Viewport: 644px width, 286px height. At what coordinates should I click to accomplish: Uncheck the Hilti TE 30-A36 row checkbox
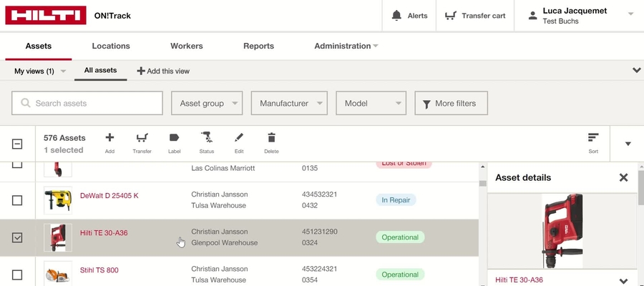pos(17,237)
